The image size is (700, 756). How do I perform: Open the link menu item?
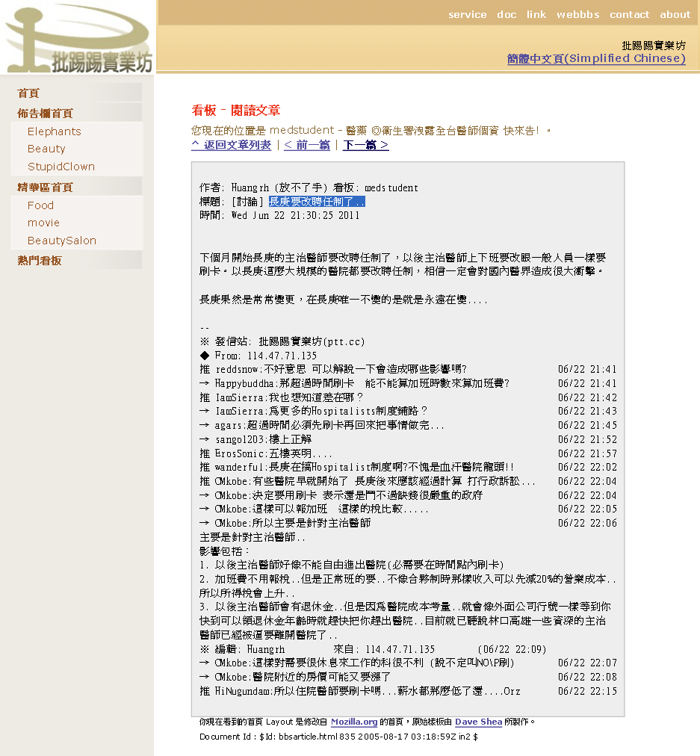536,14
